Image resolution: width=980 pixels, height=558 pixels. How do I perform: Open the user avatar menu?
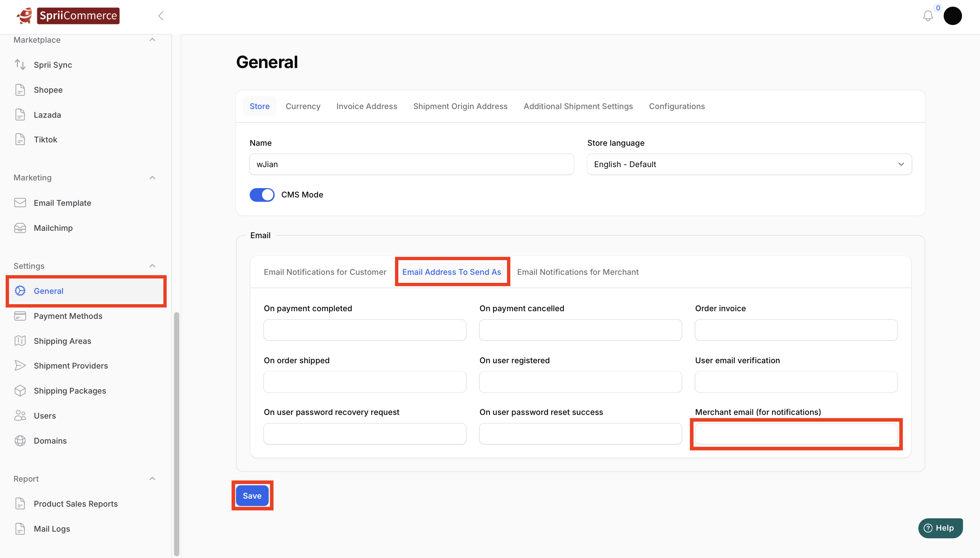952,16
